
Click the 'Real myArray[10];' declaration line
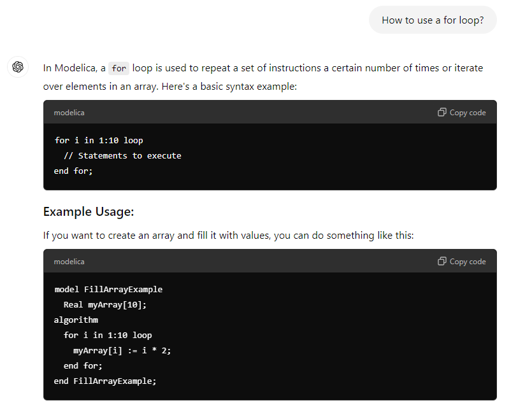pos(105,304)
